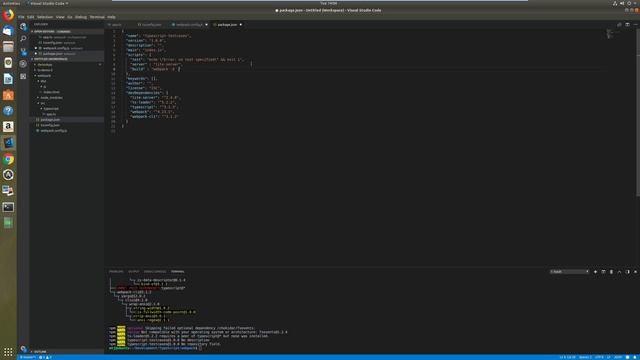Open the View menu
The width and height of the screenshot is (640, 360).
[x=60, y=17]
